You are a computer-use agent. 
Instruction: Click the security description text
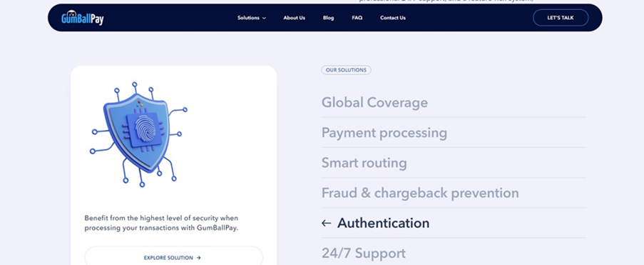pyautogui.click(x=161, y=223)
